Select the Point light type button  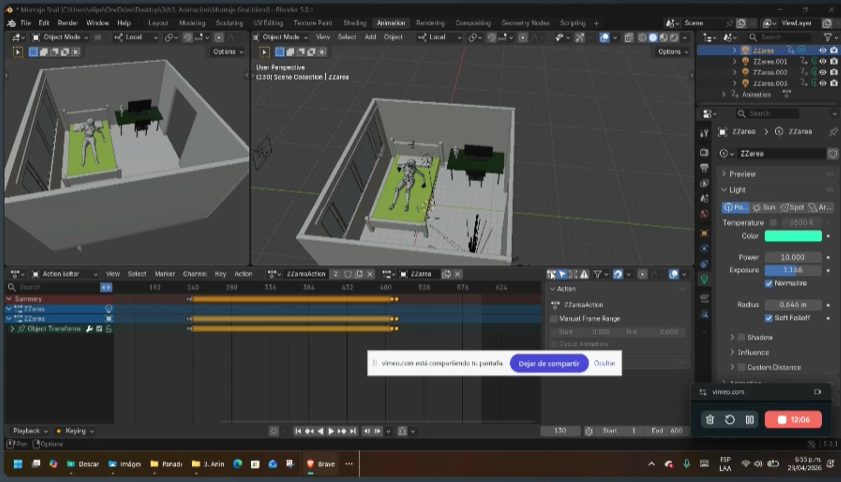(735, 207)
